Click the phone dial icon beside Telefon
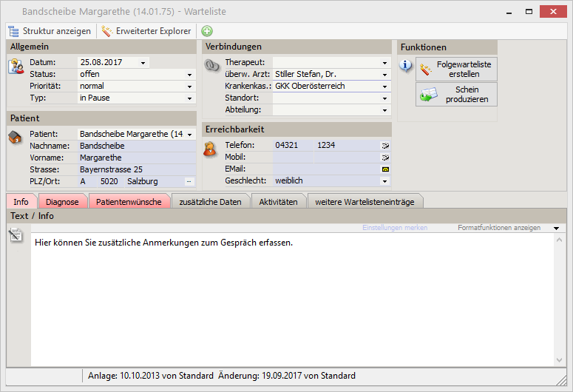Image resolution: width=573 pixels, height=392 pixels. click(x=384, y=146)
